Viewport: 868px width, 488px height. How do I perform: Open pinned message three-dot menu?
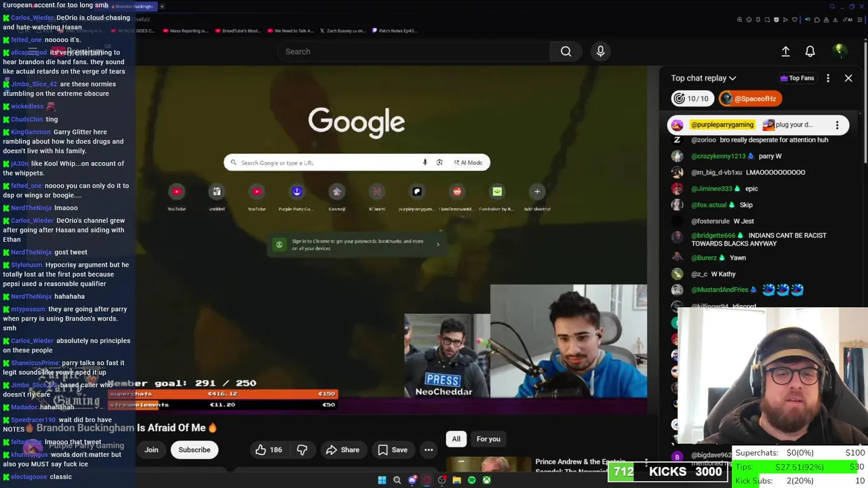[x=837, y=125]
